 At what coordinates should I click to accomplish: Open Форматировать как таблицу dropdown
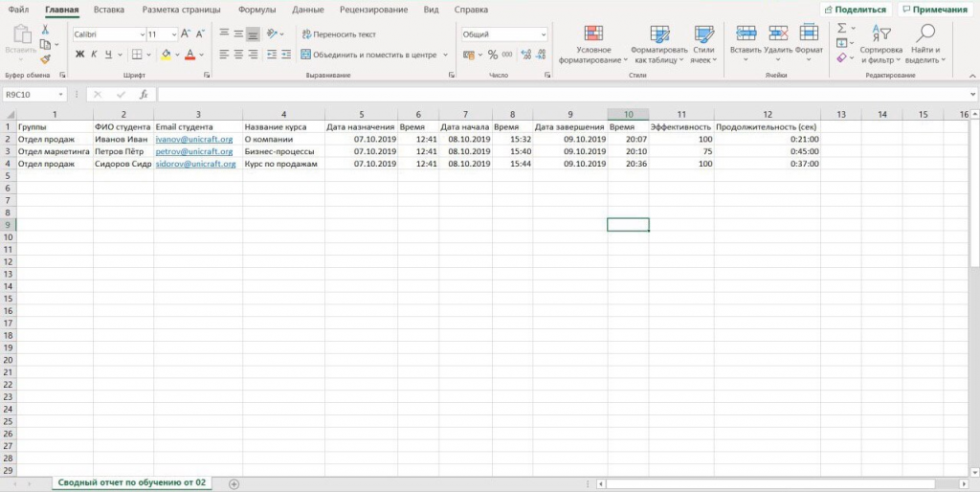point(659,44)
